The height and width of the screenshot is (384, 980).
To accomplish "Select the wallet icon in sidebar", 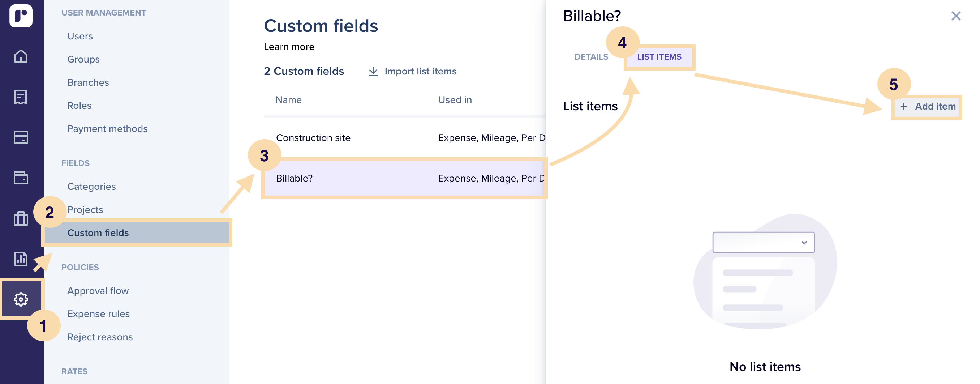I will 21,178.
